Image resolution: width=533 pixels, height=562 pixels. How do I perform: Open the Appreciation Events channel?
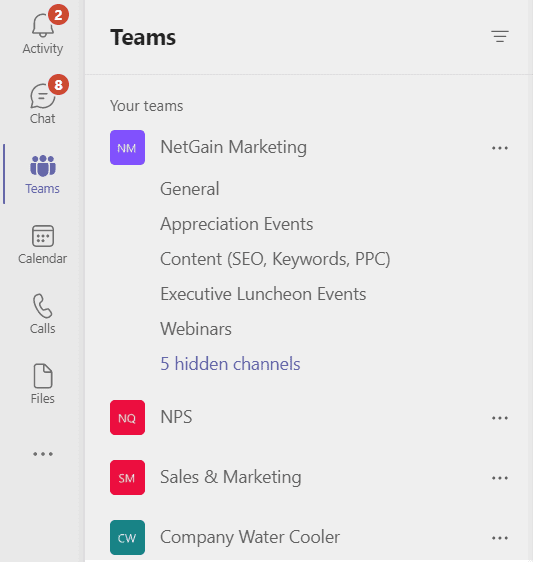click(x=237, y=224)
